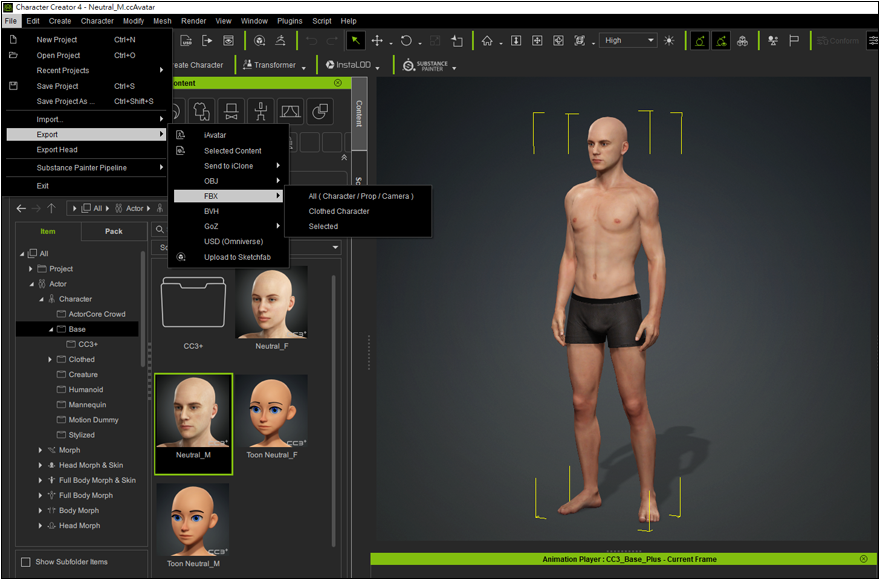Choose Clothed Character from FBX submenu

(339, 211)
